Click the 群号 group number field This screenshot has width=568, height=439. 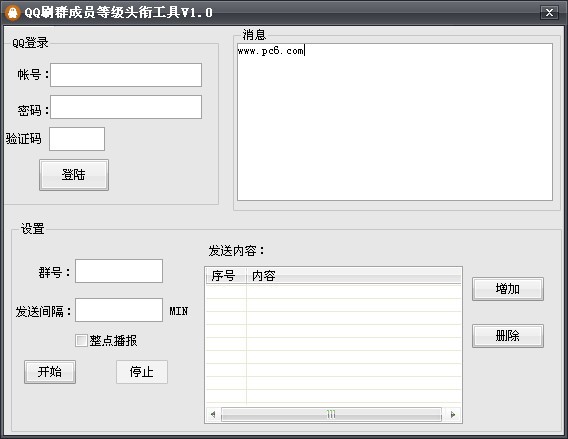tap(119, 271)
